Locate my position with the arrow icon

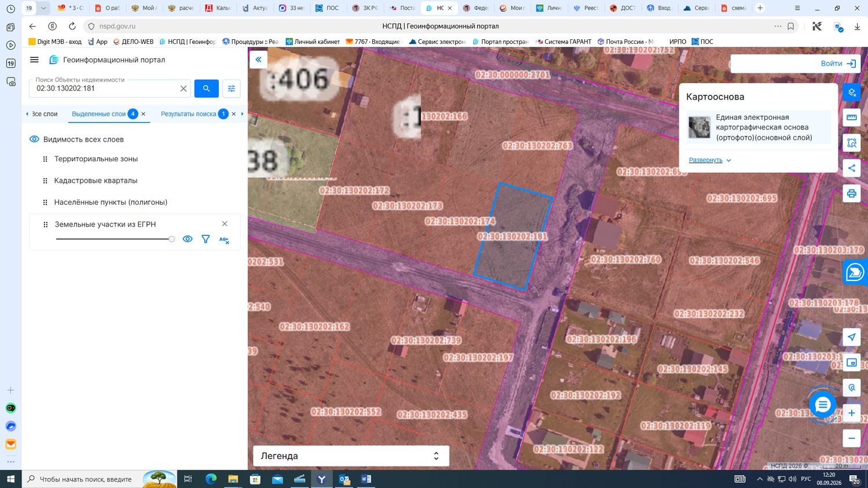852,337
